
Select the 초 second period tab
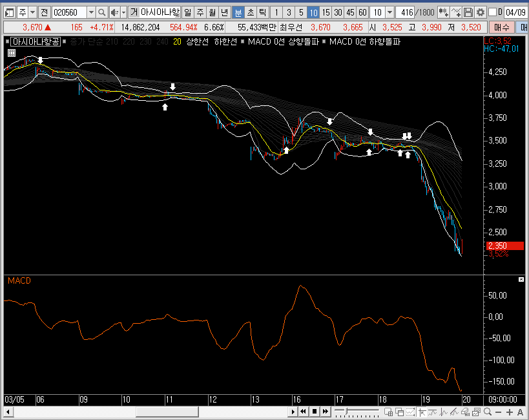[x=251, y=13]
